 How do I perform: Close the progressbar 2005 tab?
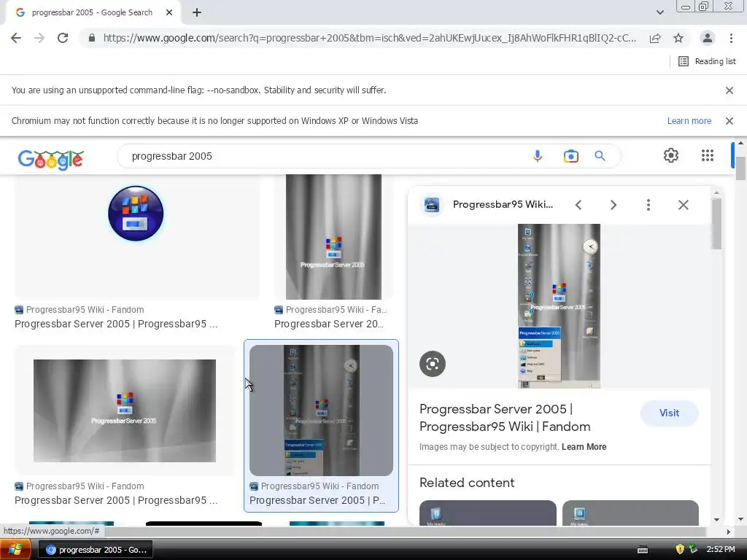point(169,12)
